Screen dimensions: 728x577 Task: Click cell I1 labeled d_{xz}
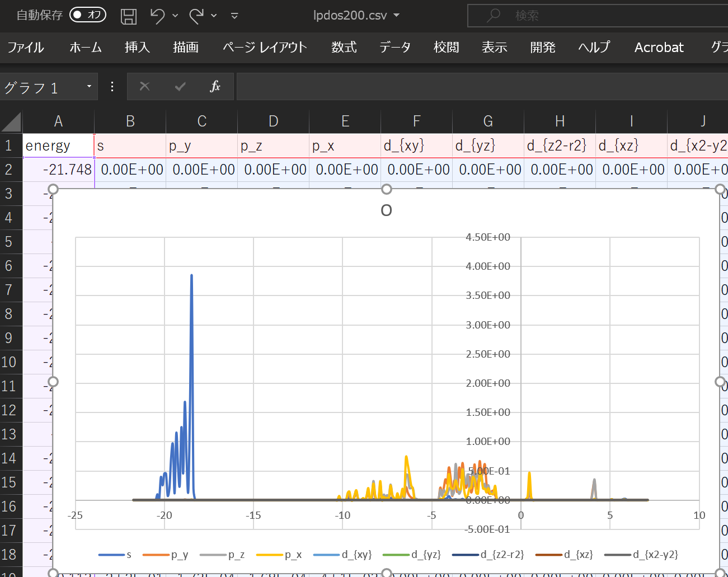(x=632, y=146)
